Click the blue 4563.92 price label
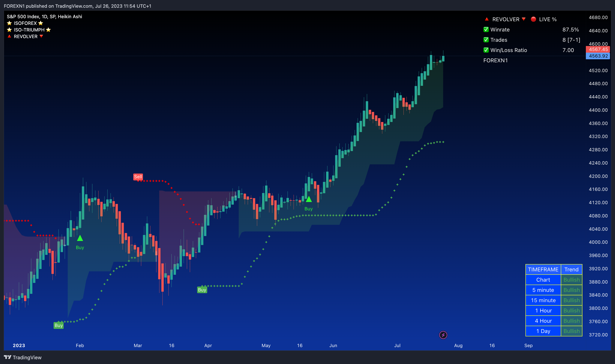The height and width of the screenshot is (364, 615). coord(598,56)
